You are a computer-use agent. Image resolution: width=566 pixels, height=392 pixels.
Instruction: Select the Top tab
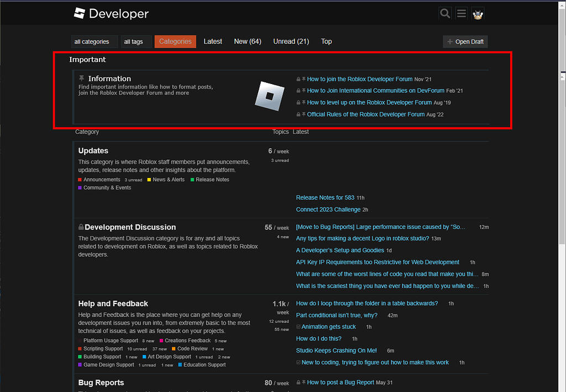[327, 41]
